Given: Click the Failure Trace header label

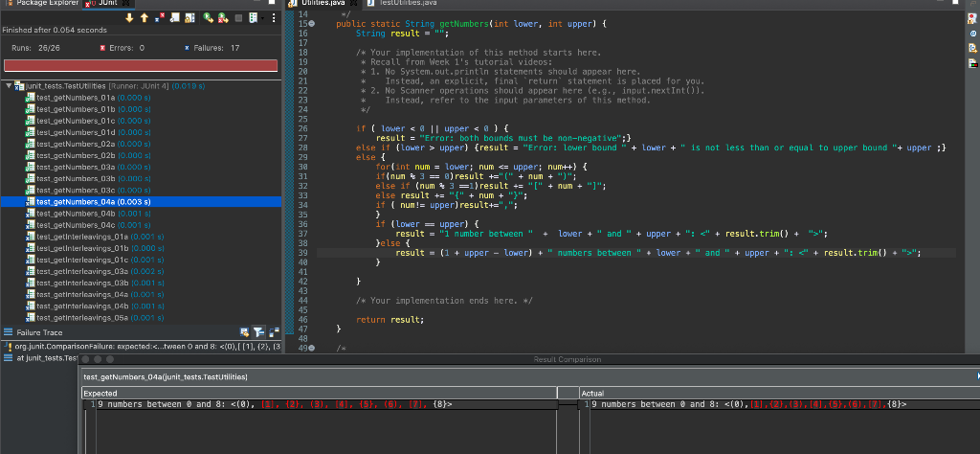Looking at the screenshot, I should click(x=39, y=332).
